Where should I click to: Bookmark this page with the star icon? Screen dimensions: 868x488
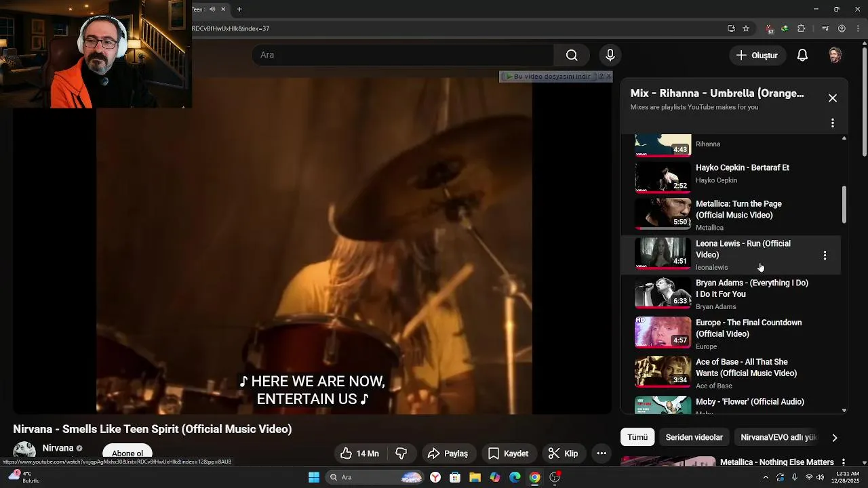(746, 28)
